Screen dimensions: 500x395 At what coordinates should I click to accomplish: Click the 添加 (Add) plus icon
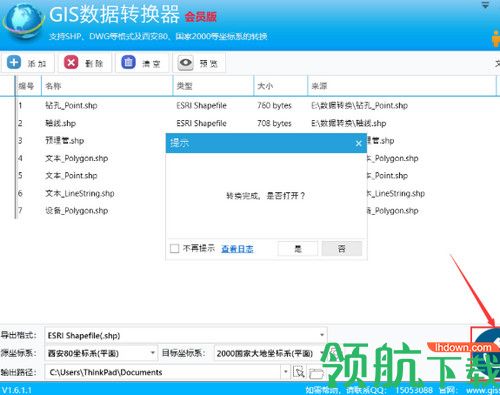tap(14, 63)
